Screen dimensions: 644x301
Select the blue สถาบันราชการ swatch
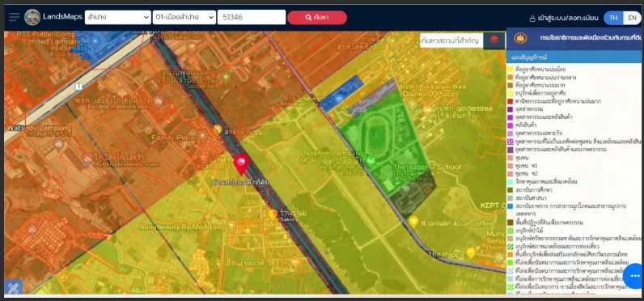(510, 206)
